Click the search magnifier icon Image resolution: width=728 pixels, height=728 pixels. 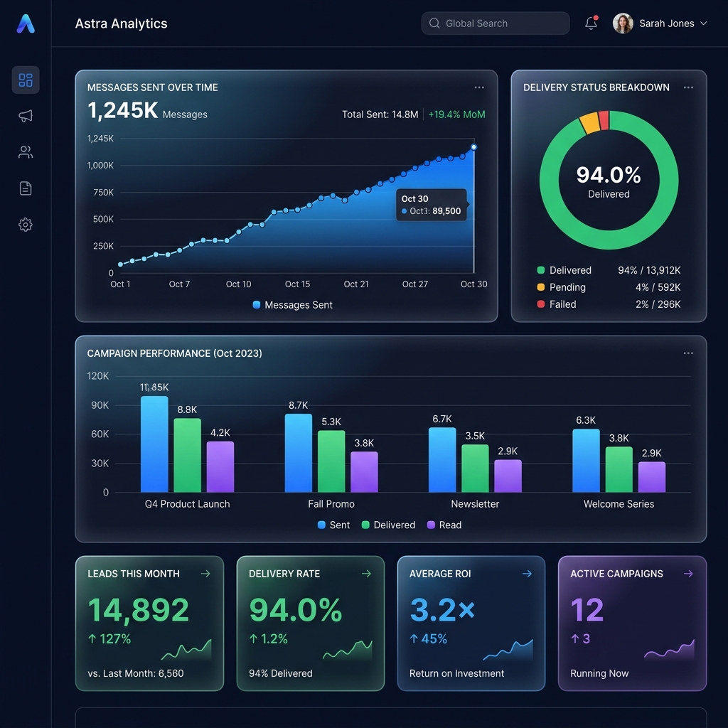[x=434, y=23]
